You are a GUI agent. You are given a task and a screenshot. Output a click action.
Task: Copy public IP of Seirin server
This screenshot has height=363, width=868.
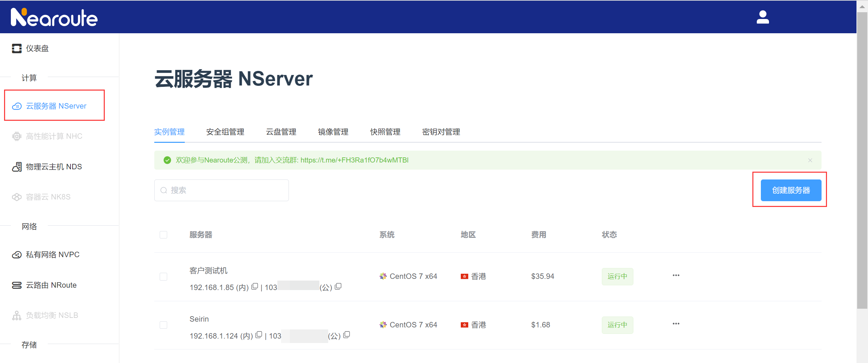coord(347,335)
